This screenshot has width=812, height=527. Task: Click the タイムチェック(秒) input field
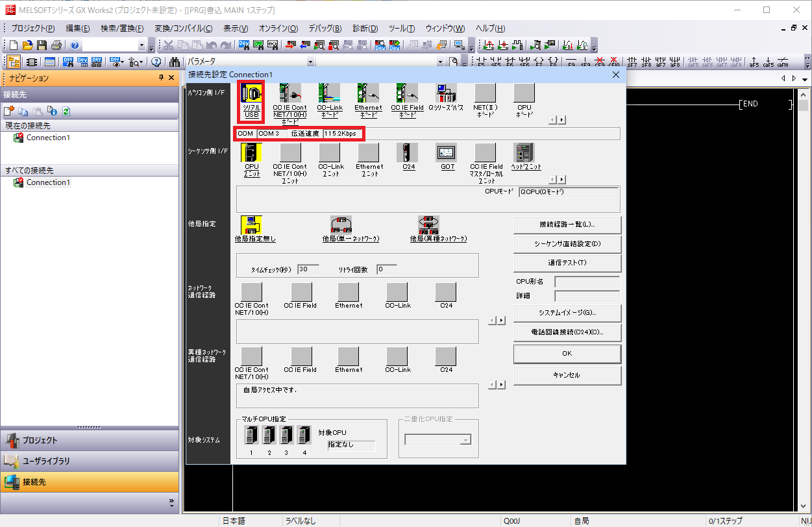point(308,269)
